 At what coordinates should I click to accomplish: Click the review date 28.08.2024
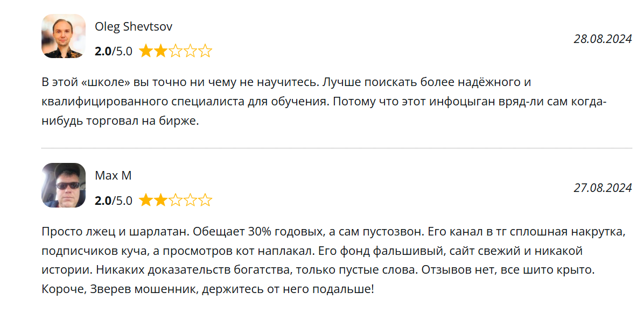[603, 39]
